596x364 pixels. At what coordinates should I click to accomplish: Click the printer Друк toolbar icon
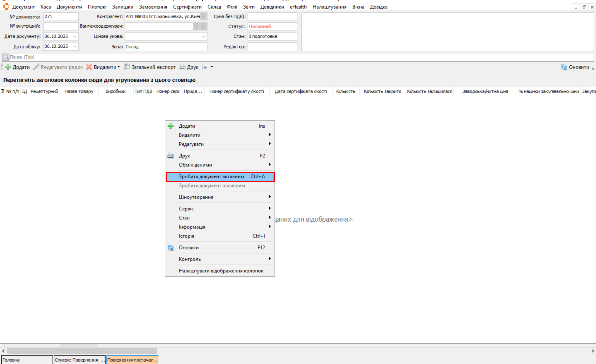(182, 67)
